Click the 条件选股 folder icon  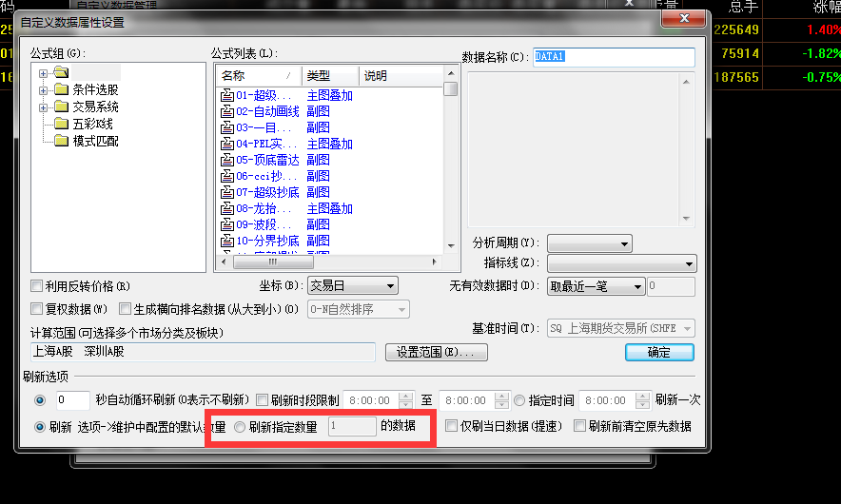click(x=62, y=89)
